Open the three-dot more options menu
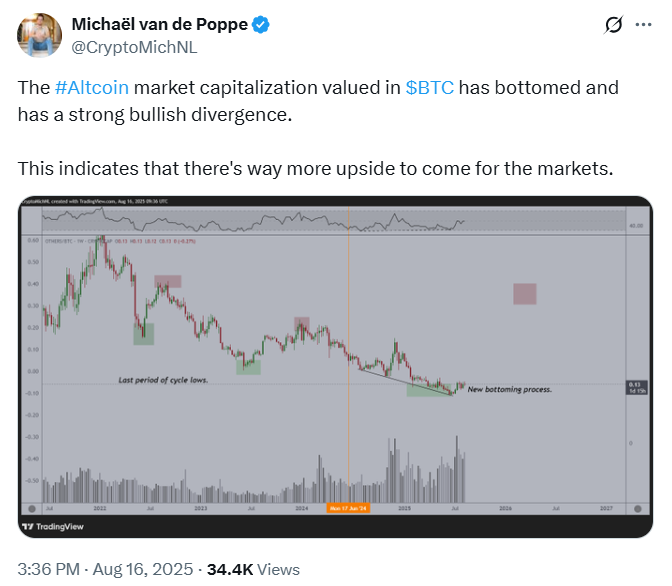Screen dimensions: 672x586 click(x=643, y=25)
